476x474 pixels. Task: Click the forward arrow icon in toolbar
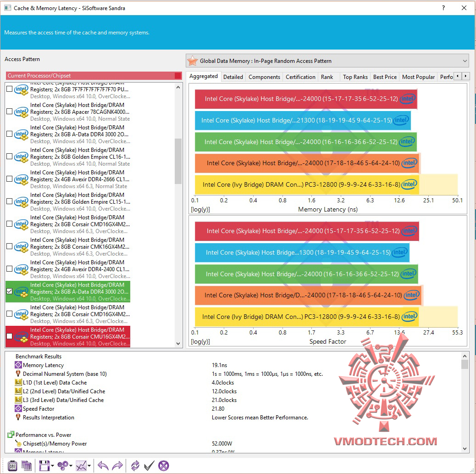coord(117,465)
